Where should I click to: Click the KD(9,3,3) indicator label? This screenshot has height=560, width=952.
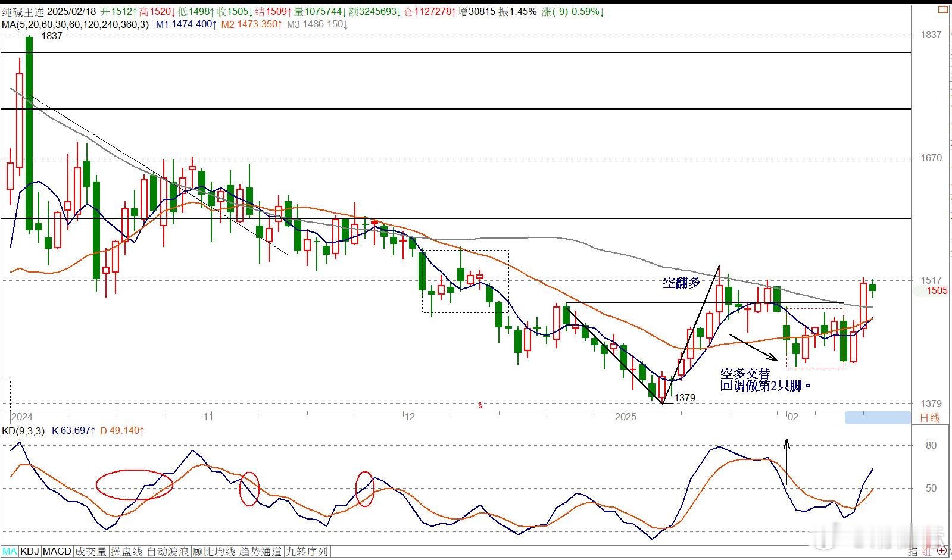tap(23, 431)
